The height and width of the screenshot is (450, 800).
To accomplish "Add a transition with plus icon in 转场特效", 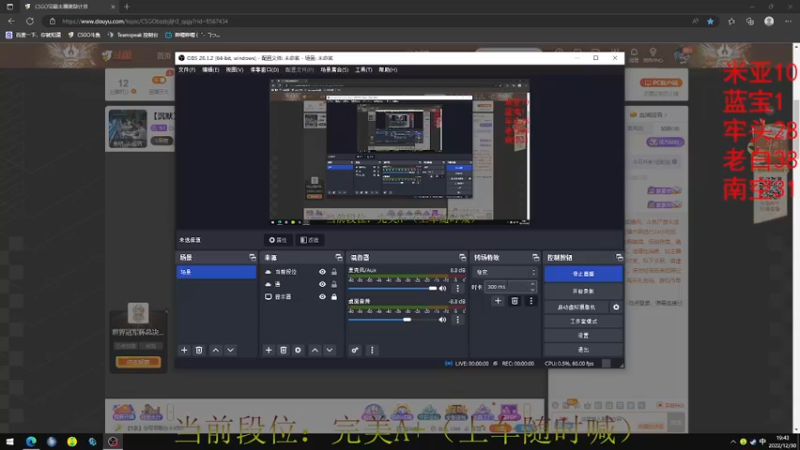I will 498,301.
